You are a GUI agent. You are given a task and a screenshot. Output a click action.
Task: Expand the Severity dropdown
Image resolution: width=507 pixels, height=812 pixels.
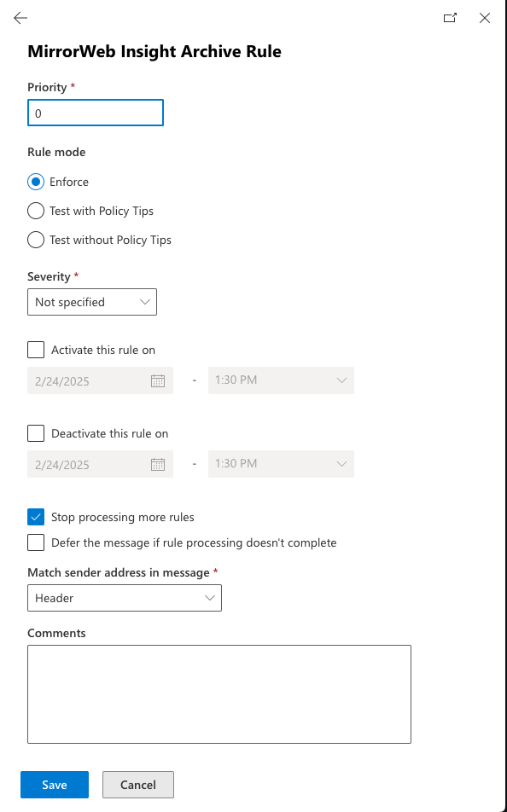click(92, 302)
